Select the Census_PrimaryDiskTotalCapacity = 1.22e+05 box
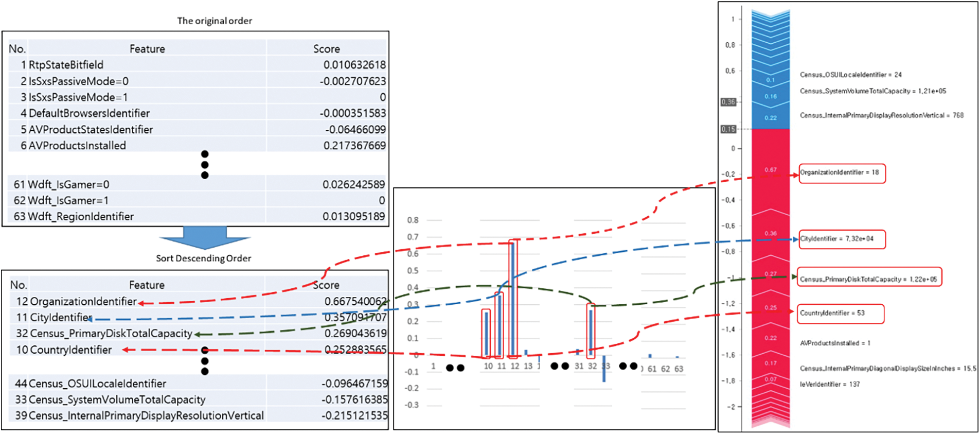The height and width of the screenshot is (434, 980). coord(869,280)
